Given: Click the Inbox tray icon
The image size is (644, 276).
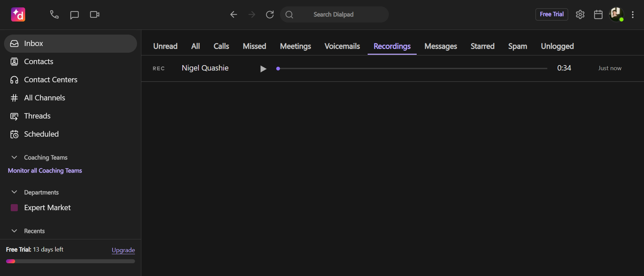Looking at the screenshot, I should pos(14,44).
